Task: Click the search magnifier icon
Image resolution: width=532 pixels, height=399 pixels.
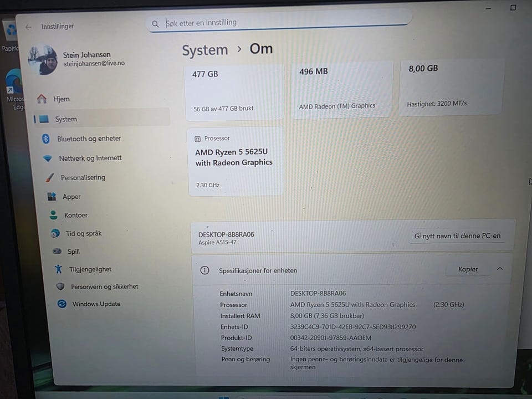Action: tap(155, 24)
